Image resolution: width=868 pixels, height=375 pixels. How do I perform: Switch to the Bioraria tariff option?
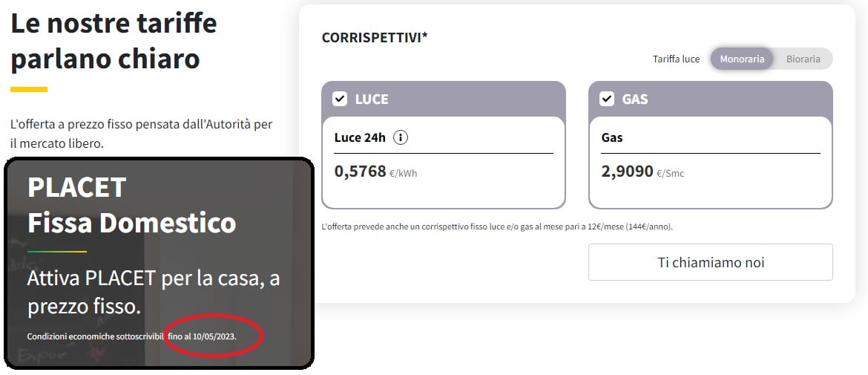(803, 59)
